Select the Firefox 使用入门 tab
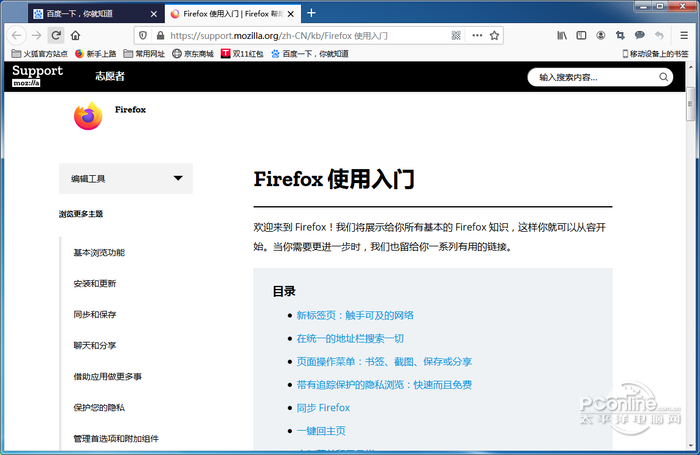This screenshot has width=700, height=455. pos(233,14)
